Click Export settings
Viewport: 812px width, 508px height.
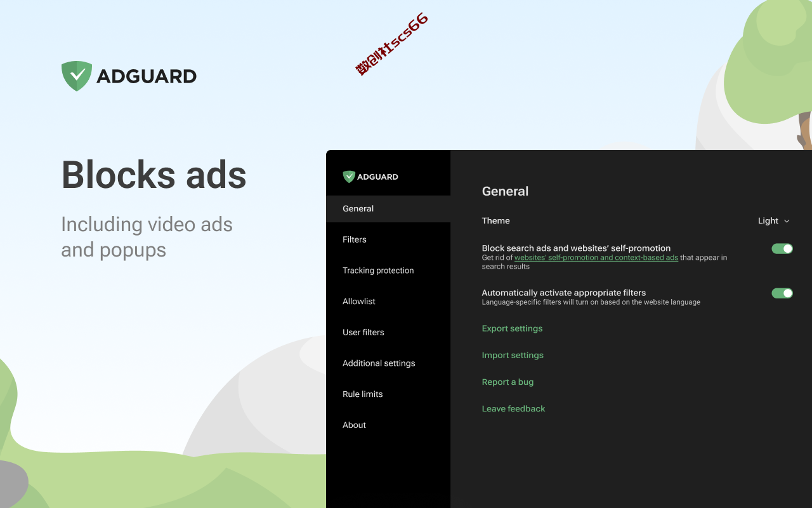512,328
